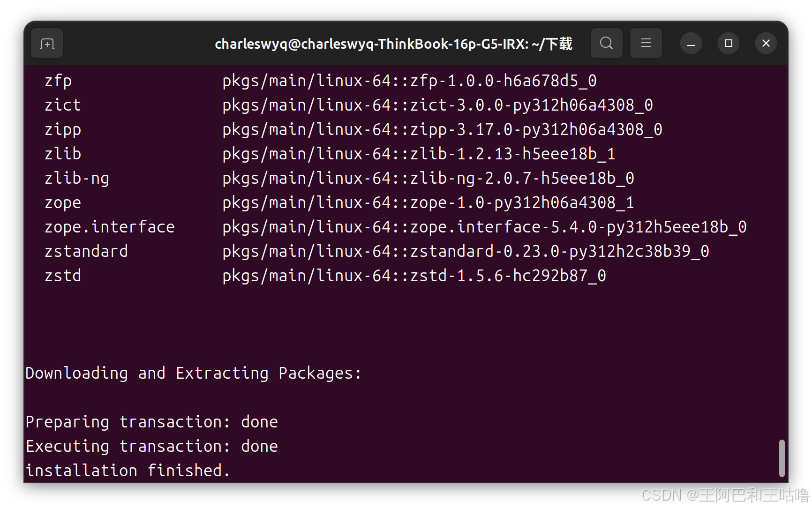Select the zfp package name
Viewport: 812px width, 509px height.
(58, 80)
